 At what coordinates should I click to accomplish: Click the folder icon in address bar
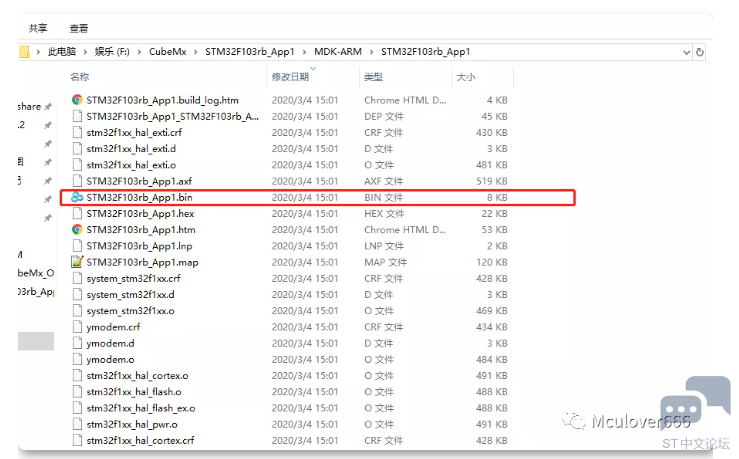(24, 52)
